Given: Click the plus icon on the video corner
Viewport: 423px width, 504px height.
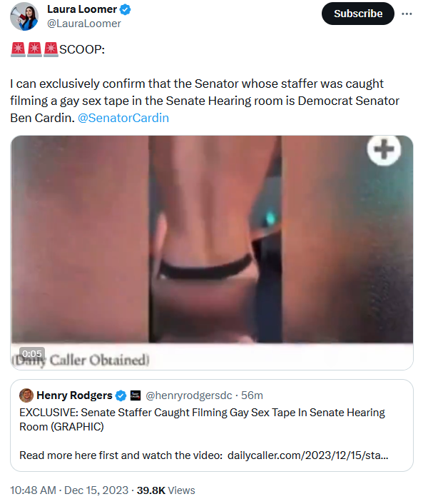Looking at the screenshot, I should 384,149.
